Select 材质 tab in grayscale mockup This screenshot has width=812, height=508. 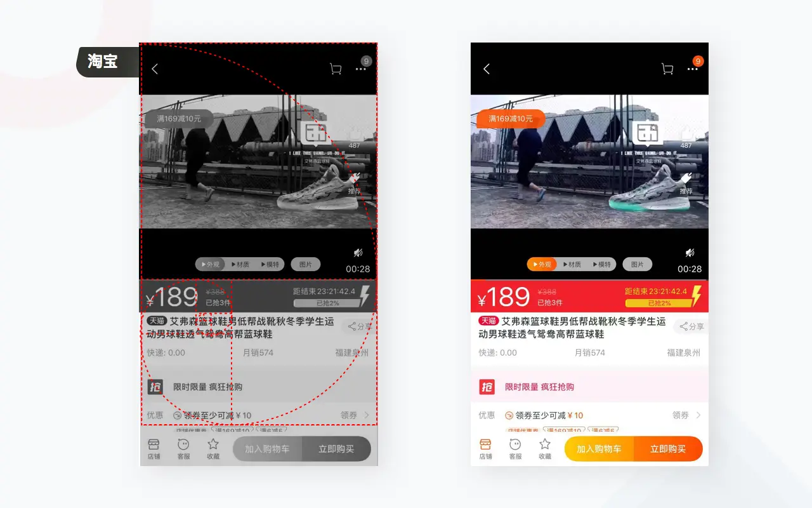240,264
